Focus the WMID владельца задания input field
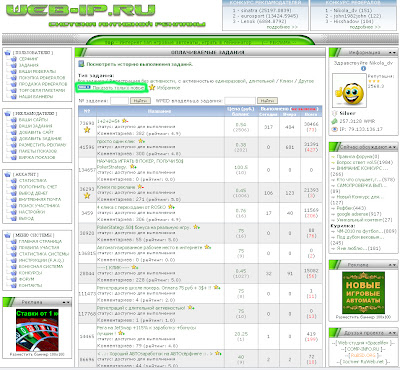The image size is (400, 370). [240, 100]
